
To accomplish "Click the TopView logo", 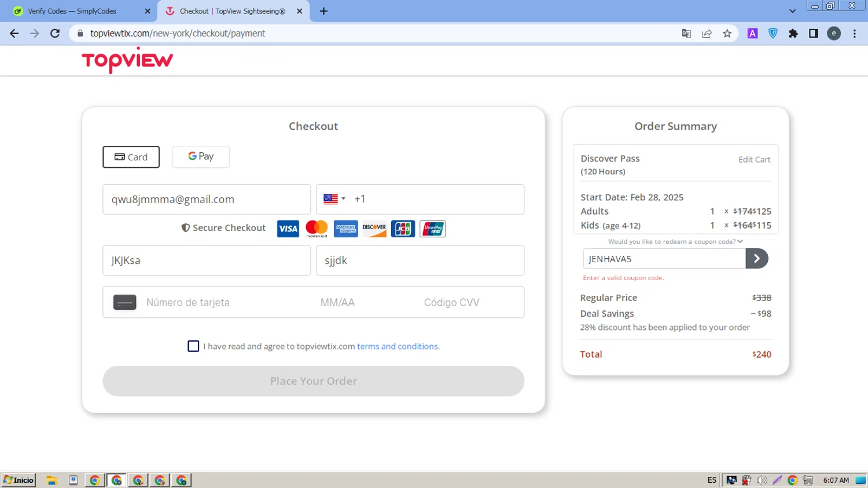I will coord(127,60).
